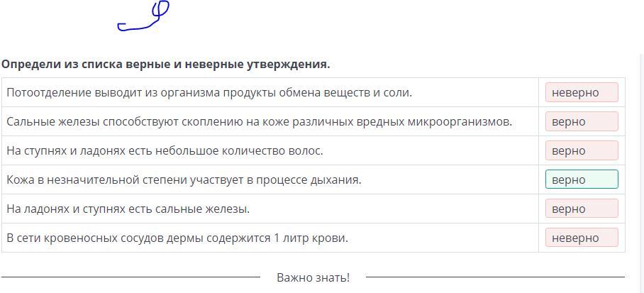Click statement about 1 литр крови
Screen dimensions: 644x293
pyautogui.click(x=177, y=238)
